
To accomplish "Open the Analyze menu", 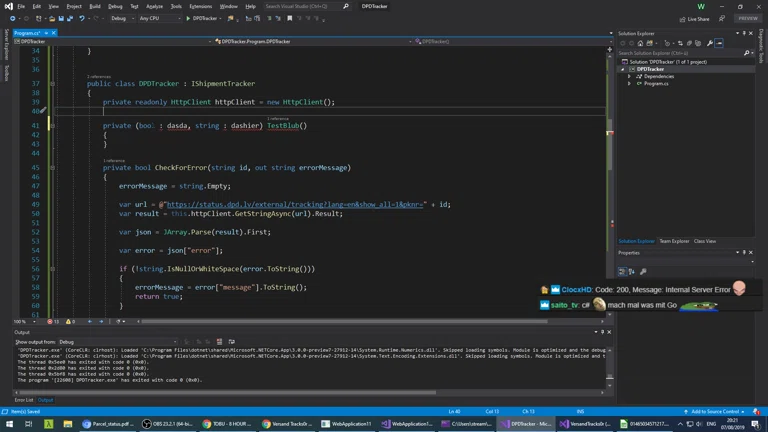I will tap(154, 6).
